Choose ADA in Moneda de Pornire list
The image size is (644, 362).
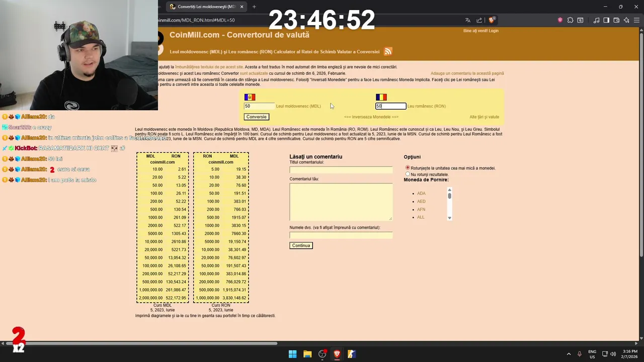click(421, 193)
